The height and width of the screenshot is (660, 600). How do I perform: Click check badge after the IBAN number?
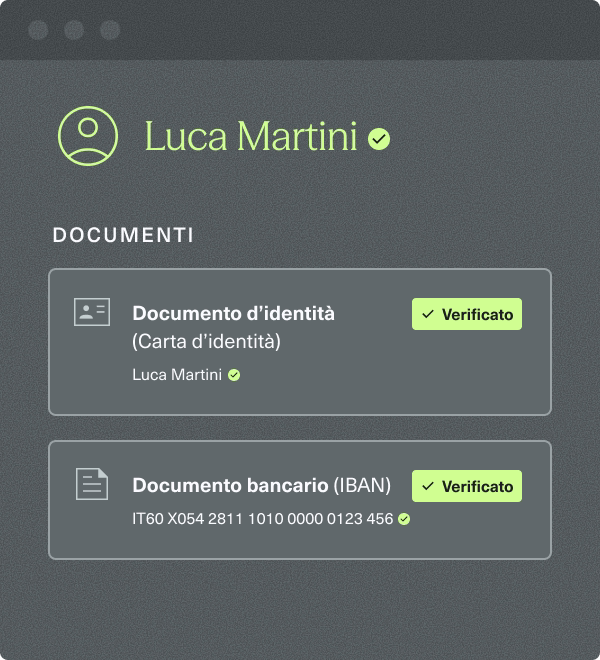coord(404,519)
